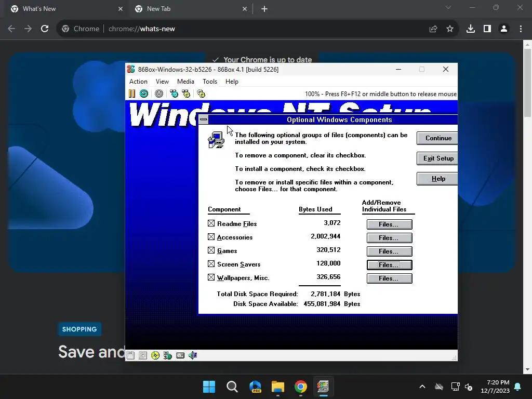Open Files... for Wallpapers, Misc.

[x=390, y=278]
